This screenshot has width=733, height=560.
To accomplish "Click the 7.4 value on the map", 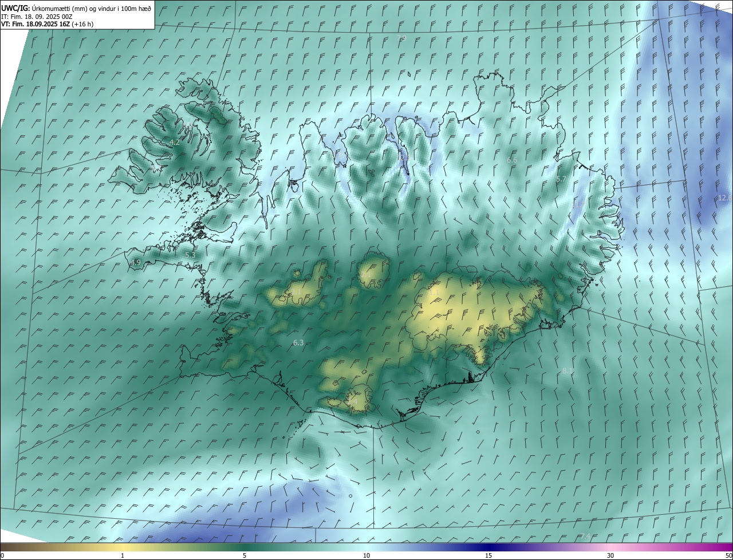I will click(x=585, y=537).
